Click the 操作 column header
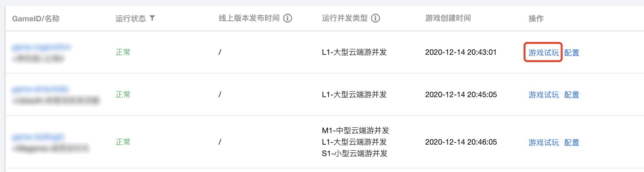Viewport: 644px width, 172px height. coord(536,18)
